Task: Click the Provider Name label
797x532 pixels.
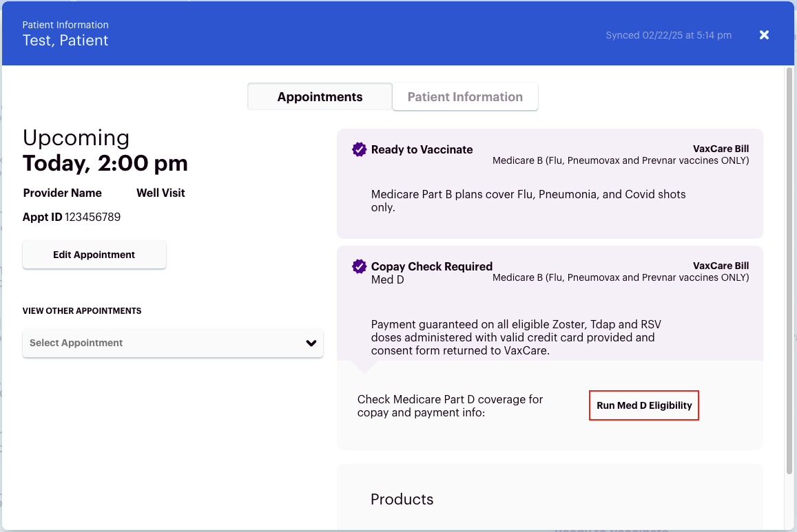Action: pyautogui.click(x=62, y=193)
